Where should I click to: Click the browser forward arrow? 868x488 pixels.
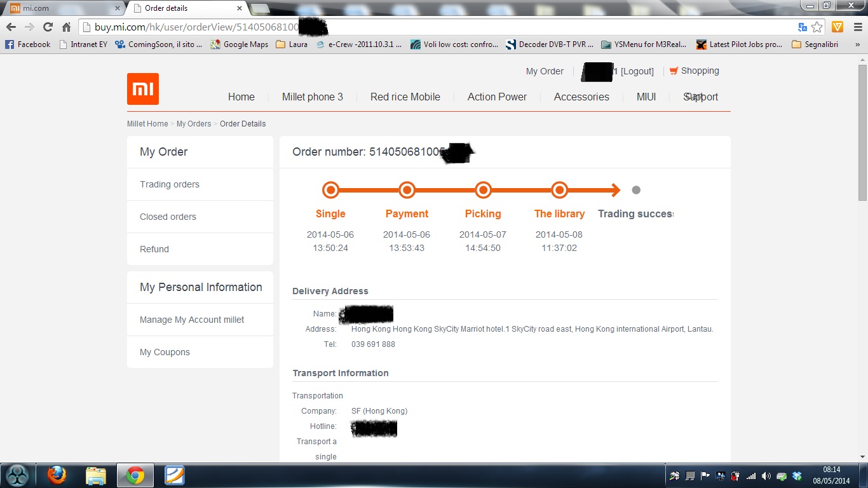(x=29, y=27)
